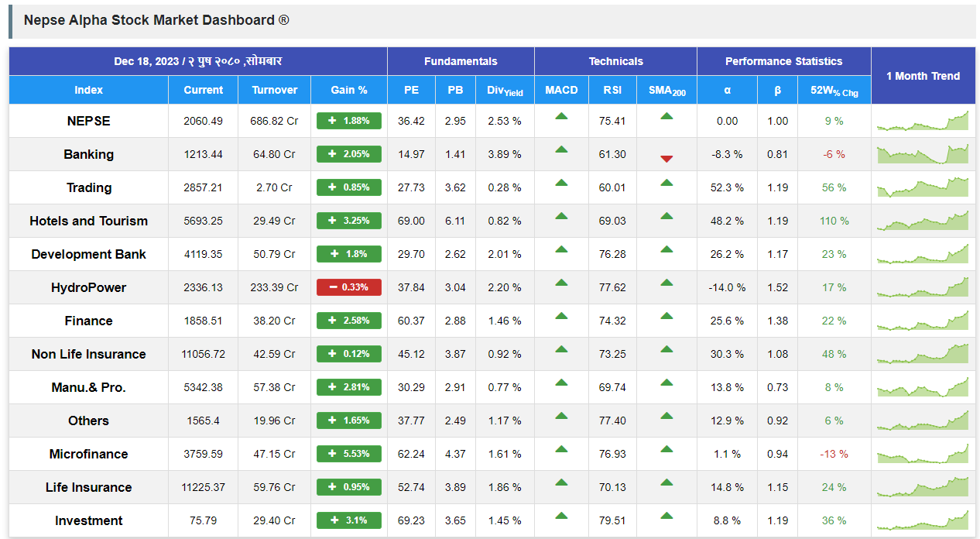Click the HydroPower row MACD up arrow
This screenshot has height=539, width=980.
561,283
